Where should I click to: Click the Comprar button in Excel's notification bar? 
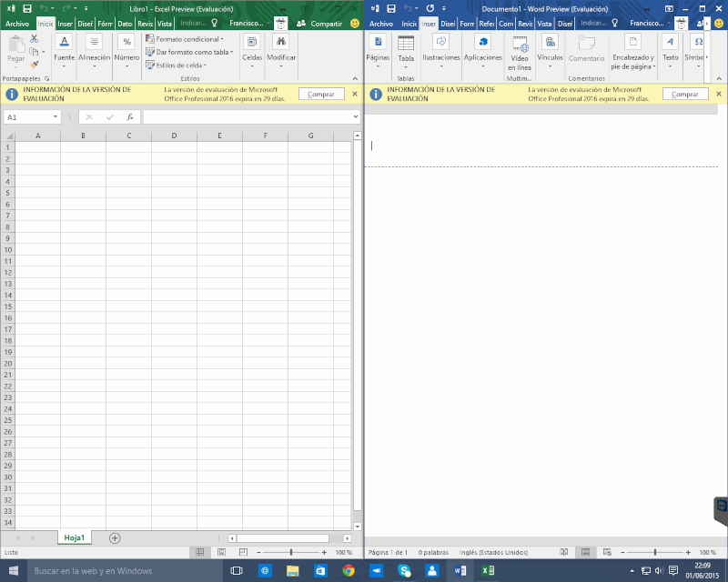pyautogui.click(x=320, y=95)
